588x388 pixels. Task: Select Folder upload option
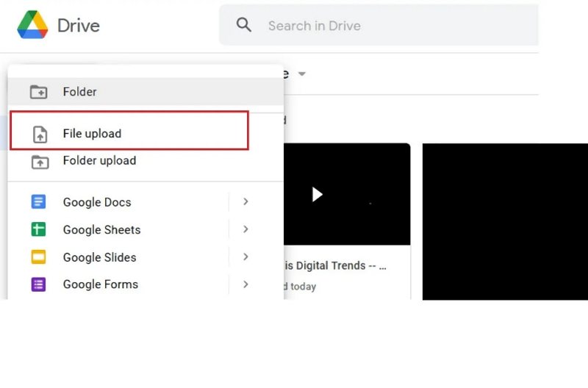pyautogui.click(x=146, y=161)
